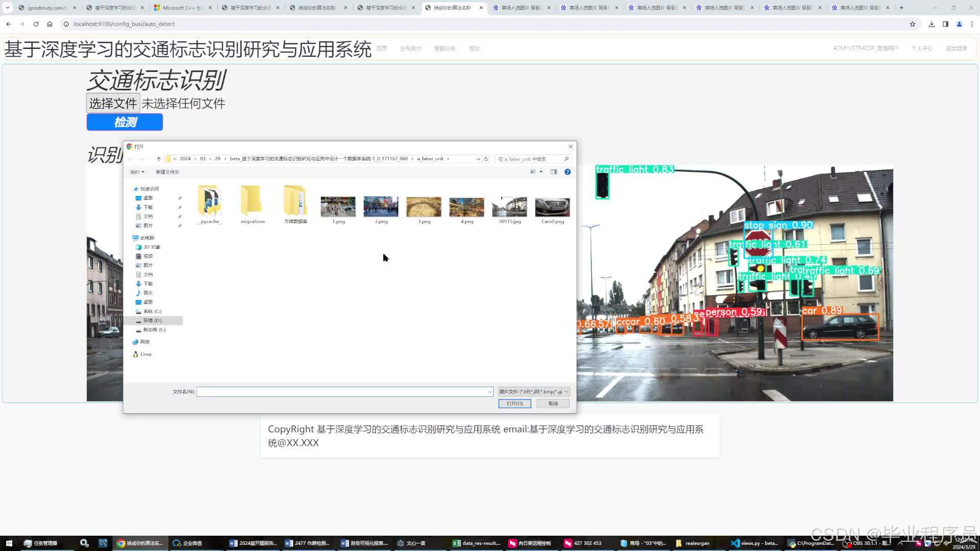Bookmark the page via the star icon

[x=912, y=24]
